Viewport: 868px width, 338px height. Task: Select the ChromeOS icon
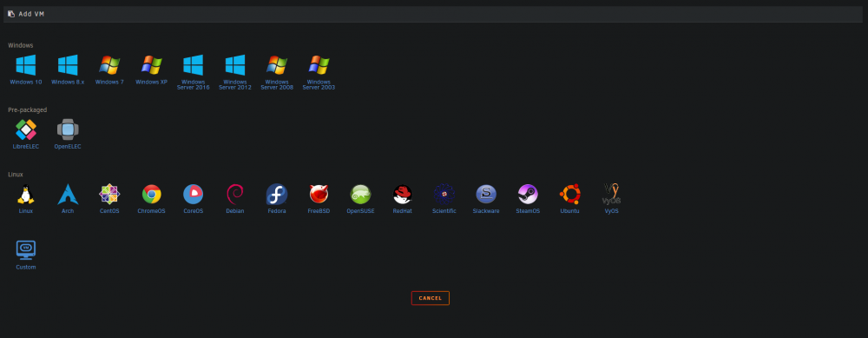[x=151, y=195]
